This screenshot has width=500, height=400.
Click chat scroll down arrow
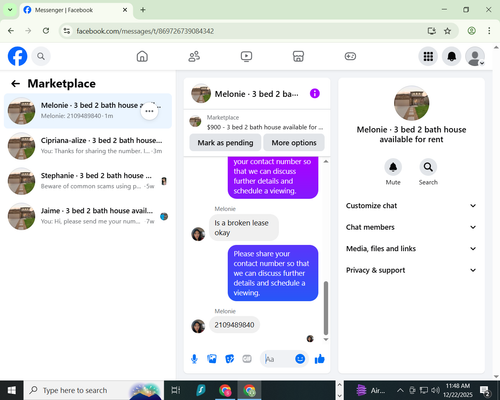(326, 339)
